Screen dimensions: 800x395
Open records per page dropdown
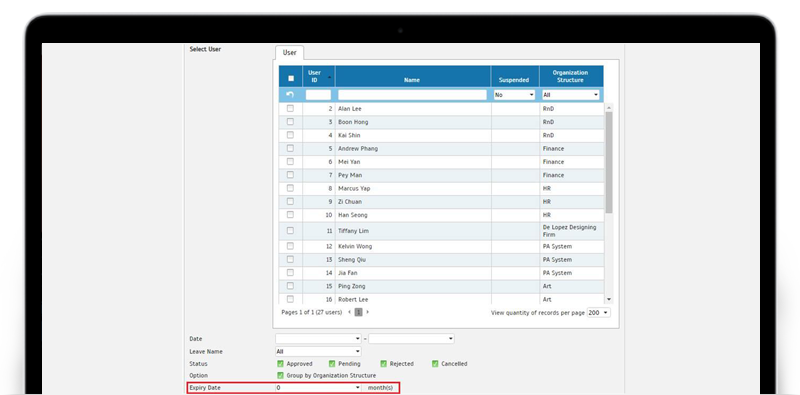pos(598,312)
